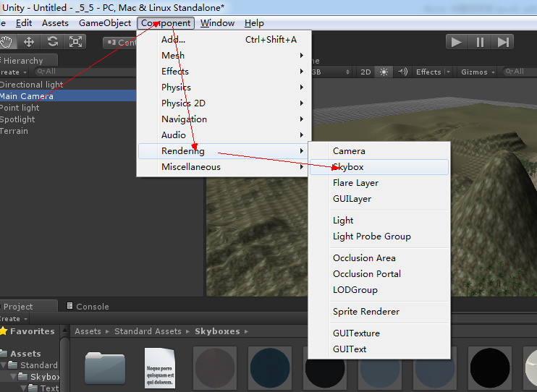Expand the Physics submenu
537x392 pixels.
pyautogui.click(x=224, y=88)
